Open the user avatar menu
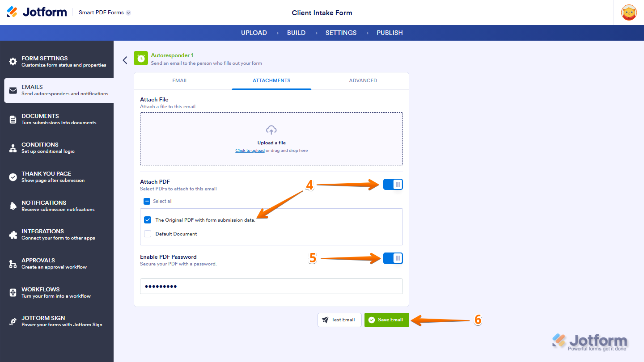 (x=629, y=13)
